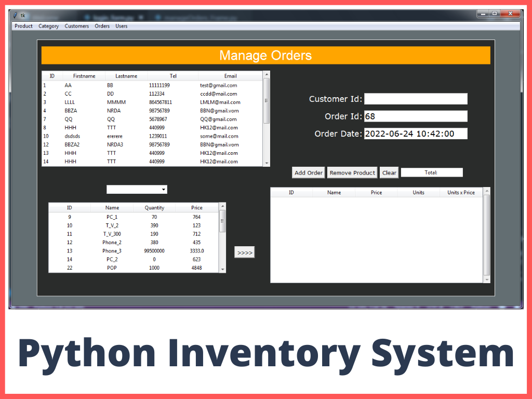The height and width of the screenshot is (399, 532).
Task: Focus the Customer Id input field
Action: 415,99
